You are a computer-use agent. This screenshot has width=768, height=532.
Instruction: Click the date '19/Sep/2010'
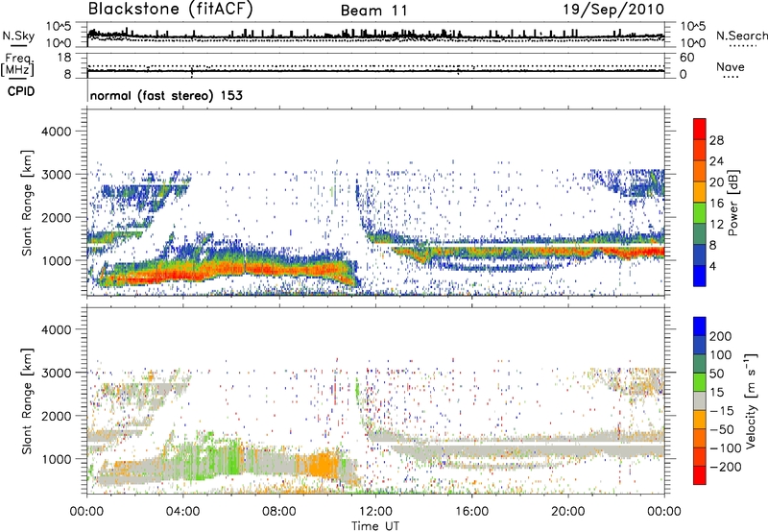pyautogui.click(x=613, y=9)
